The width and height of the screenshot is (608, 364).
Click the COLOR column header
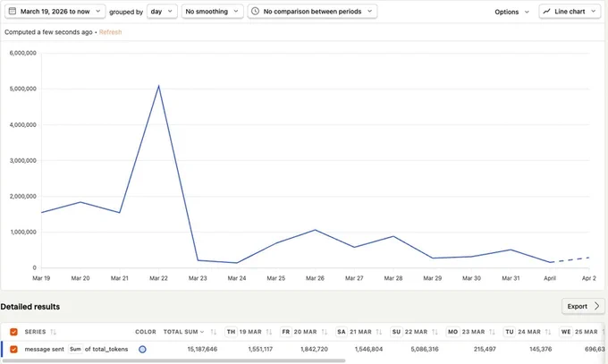pos(146,332)
